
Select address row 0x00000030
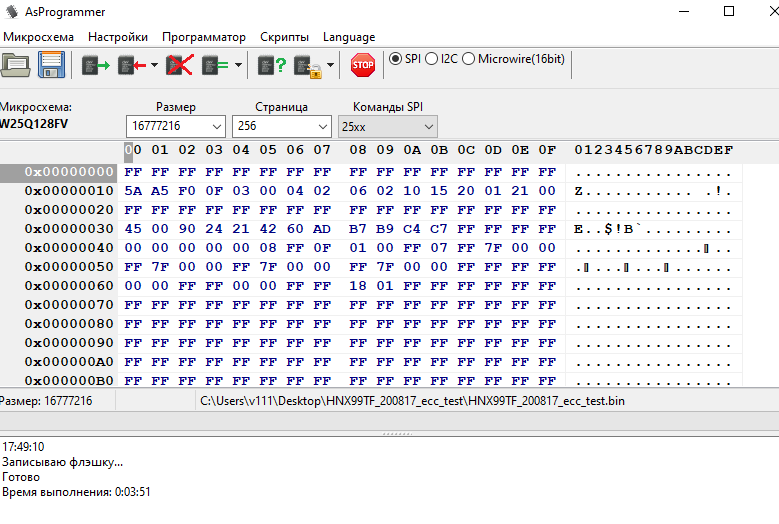[x=69, y=229]
